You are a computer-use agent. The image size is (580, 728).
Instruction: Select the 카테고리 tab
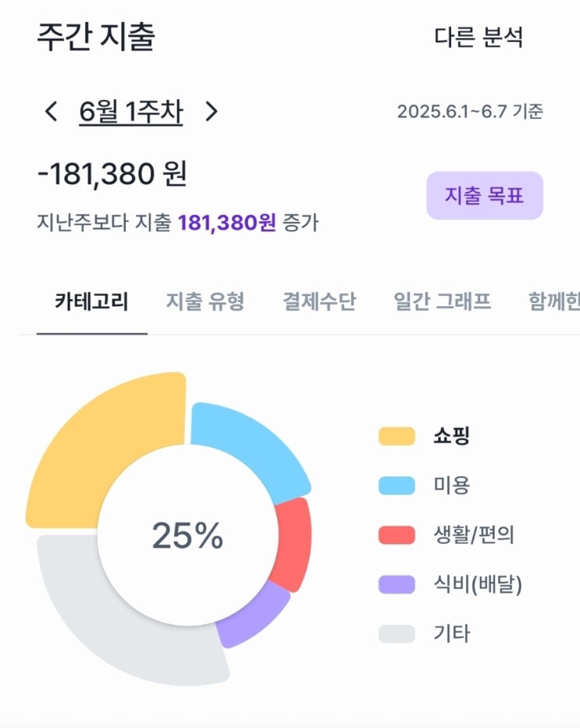91,302
